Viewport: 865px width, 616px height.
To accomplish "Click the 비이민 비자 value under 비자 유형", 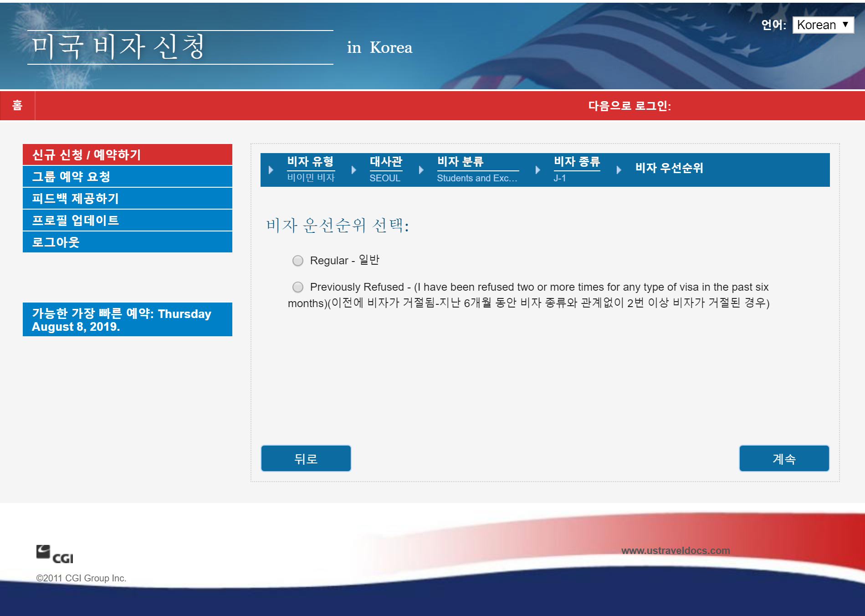I will tap(311, 178).
